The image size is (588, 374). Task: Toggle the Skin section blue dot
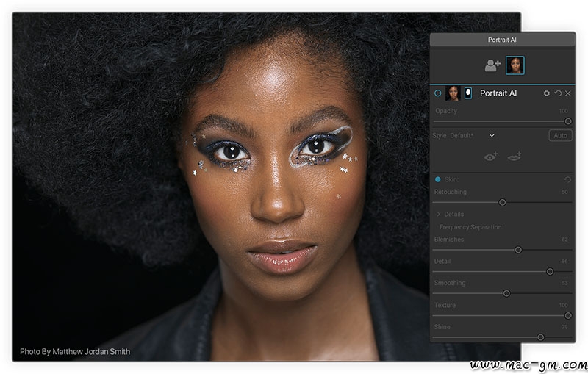pos(437,179)
